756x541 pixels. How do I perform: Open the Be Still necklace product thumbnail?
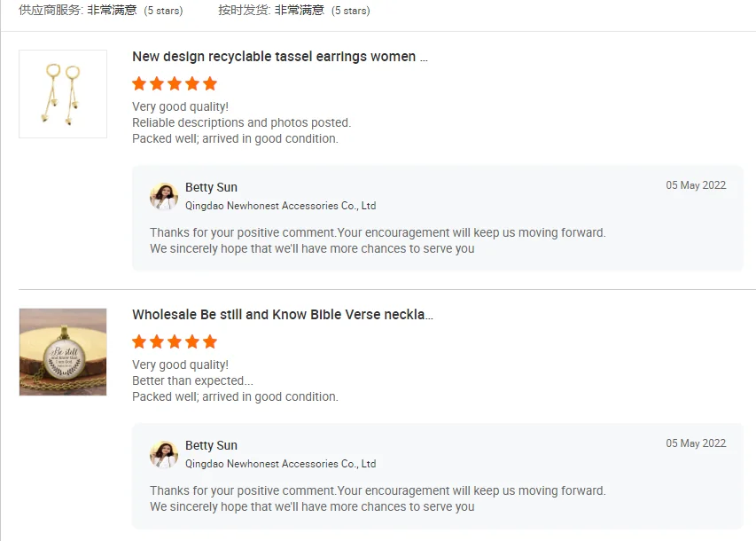click(x=63, y=352)
